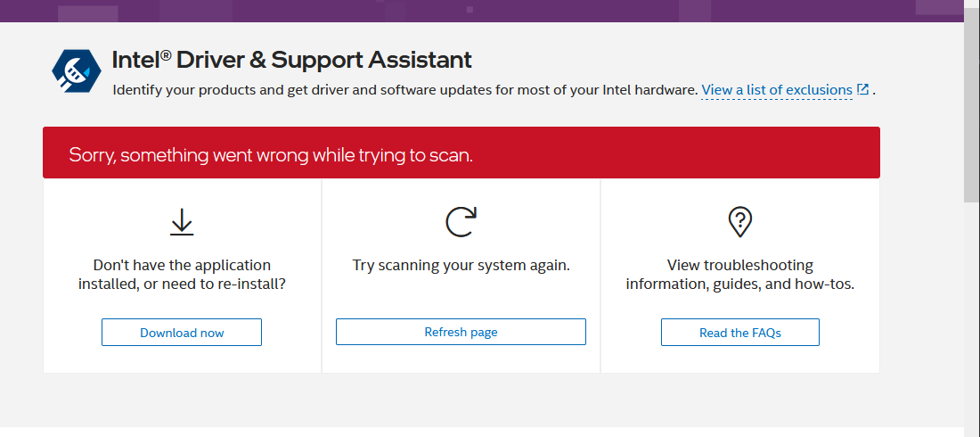
Task: Click the "Try scanning your system again" text
Action: (461, 266)
